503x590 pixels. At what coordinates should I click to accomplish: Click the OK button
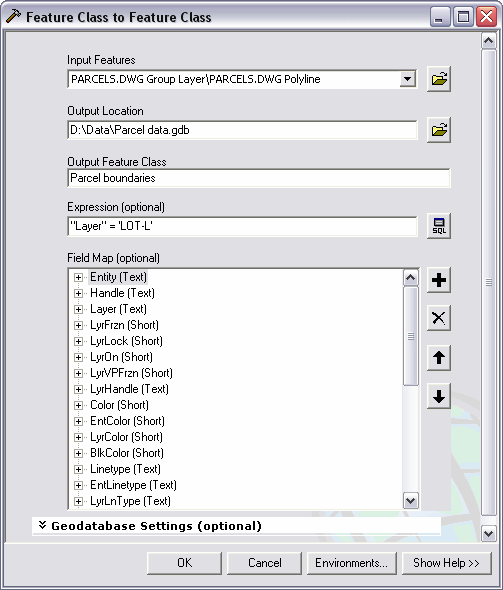(x=184, y=563)
